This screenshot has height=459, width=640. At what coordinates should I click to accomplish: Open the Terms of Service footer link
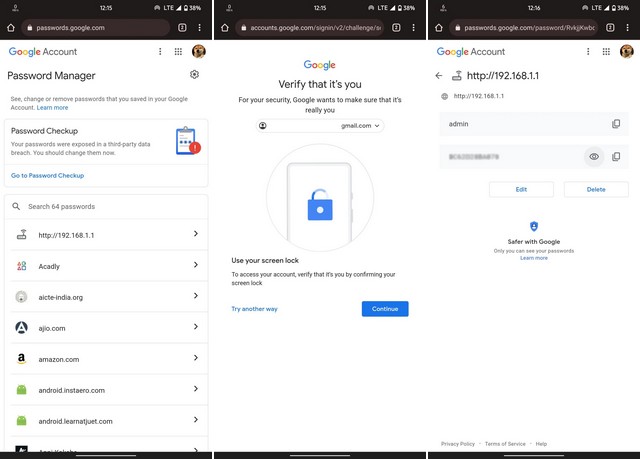[505, 444]
